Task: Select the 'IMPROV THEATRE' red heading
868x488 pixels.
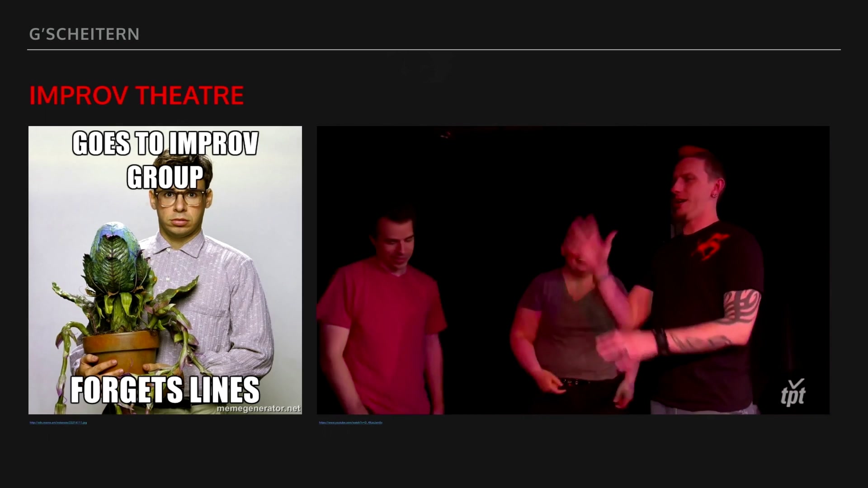Action: coord(137,95)
